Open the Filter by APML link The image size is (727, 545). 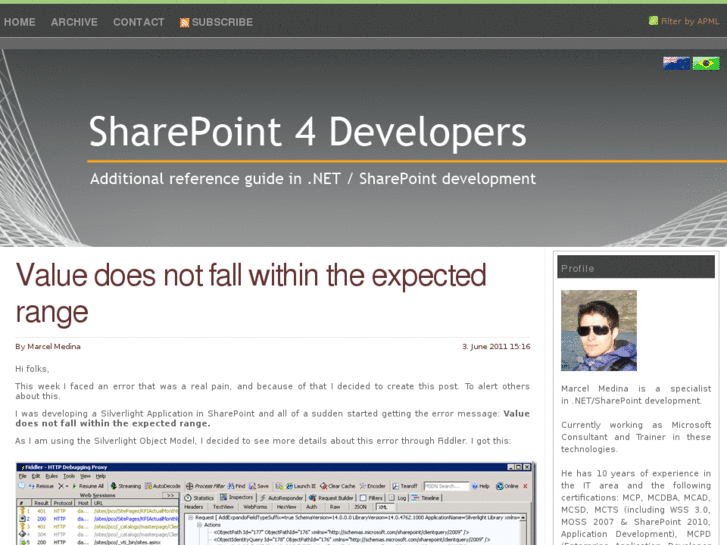pos(690,21)
